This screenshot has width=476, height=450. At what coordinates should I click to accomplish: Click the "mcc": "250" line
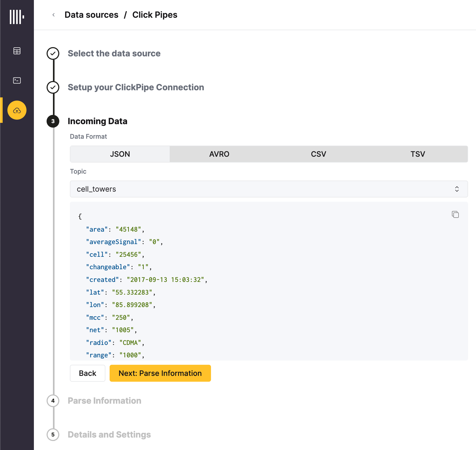tap(110, 317)
